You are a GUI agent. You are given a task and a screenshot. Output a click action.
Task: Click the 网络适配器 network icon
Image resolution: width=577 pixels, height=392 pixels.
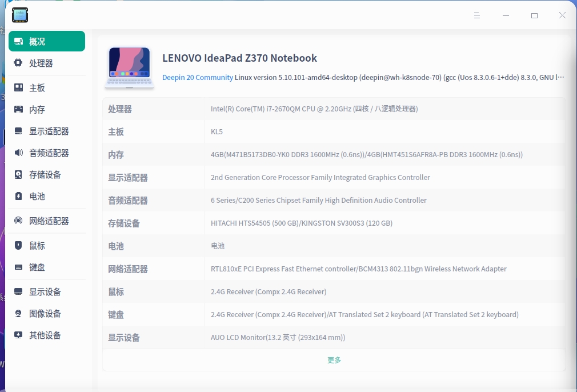click(x=18, y=221)
